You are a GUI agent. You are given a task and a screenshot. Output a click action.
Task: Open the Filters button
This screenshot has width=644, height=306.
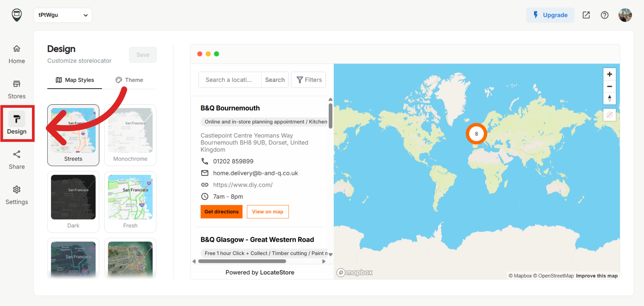point(309,80)
